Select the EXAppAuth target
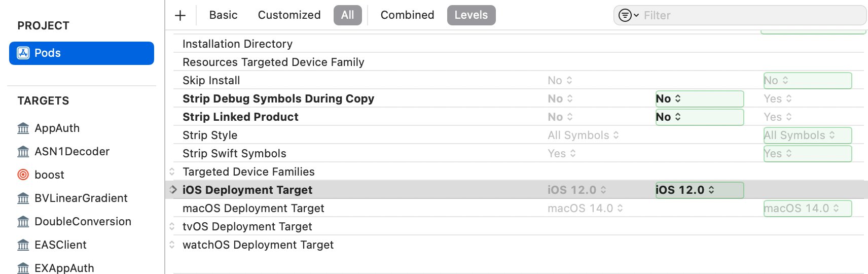868x274 pixels. (64, 268)
